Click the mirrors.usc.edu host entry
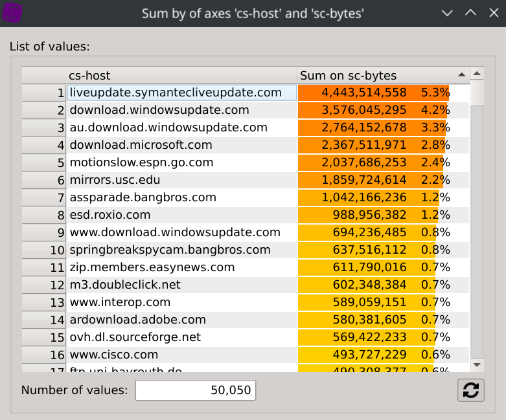The image size is (506, 420). click(x=181, y=180)
